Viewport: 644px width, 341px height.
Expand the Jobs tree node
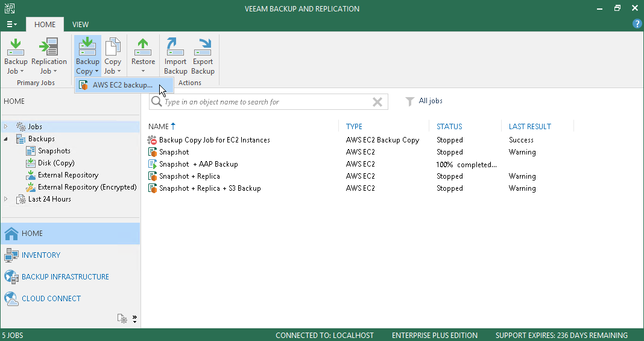coord(6,127)
